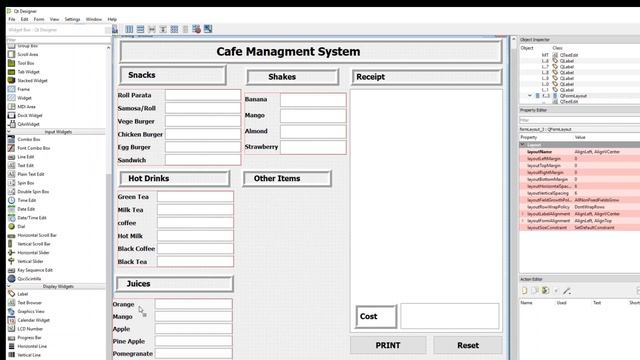Viewport: 640px width, 360px height.
Task: Click the layoutSizeConstraint value SetDefaultConstraint
Action: coord(594,228)
